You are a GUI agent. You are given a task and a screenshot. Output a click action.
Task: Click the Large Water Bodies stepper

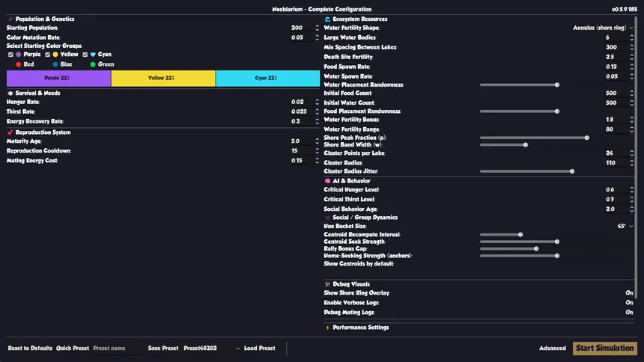[x=632, y=37]
